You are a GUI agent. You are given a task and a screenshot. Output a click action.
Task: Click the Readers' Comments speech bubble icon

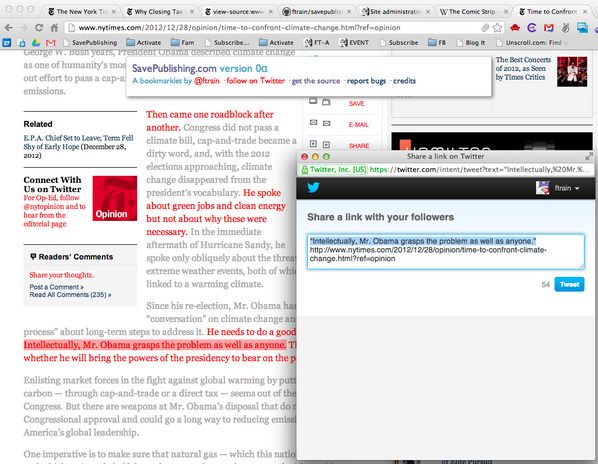click(x=33, y=257)
